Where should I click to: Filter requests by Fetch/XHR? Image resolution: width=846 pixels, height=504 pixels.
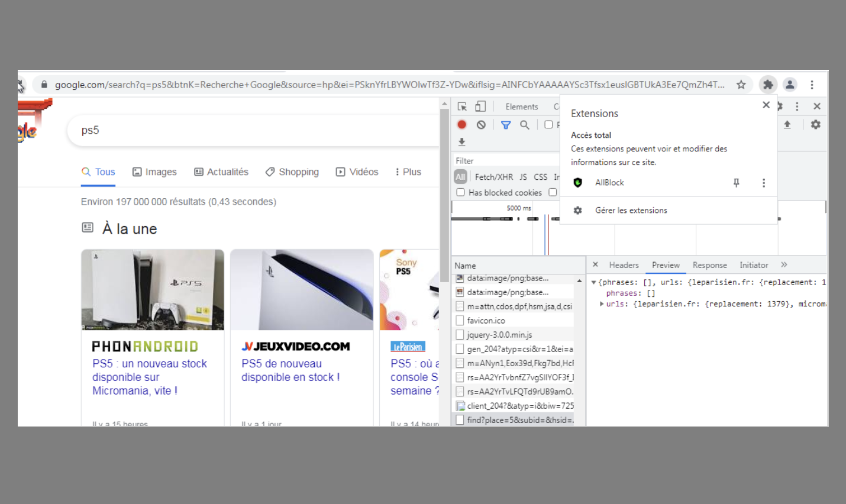coord(494,177)
